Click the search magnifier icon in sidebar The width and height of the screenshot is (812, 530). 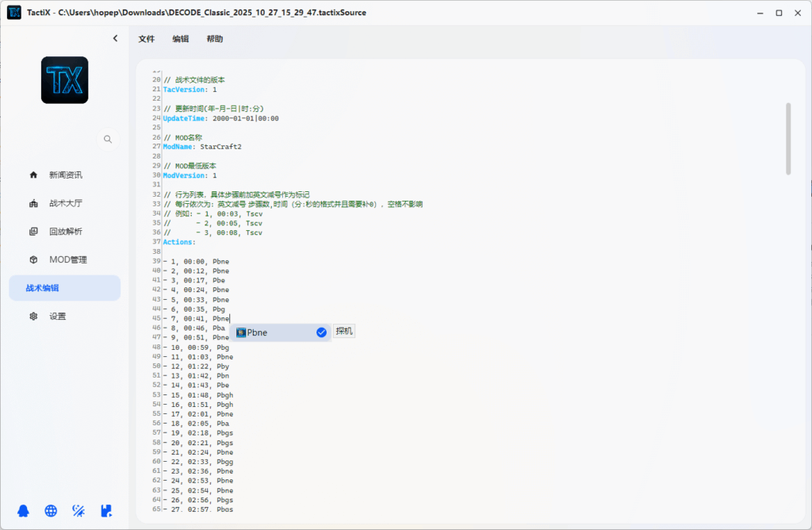pyautogui.click(x=108, y=139)
